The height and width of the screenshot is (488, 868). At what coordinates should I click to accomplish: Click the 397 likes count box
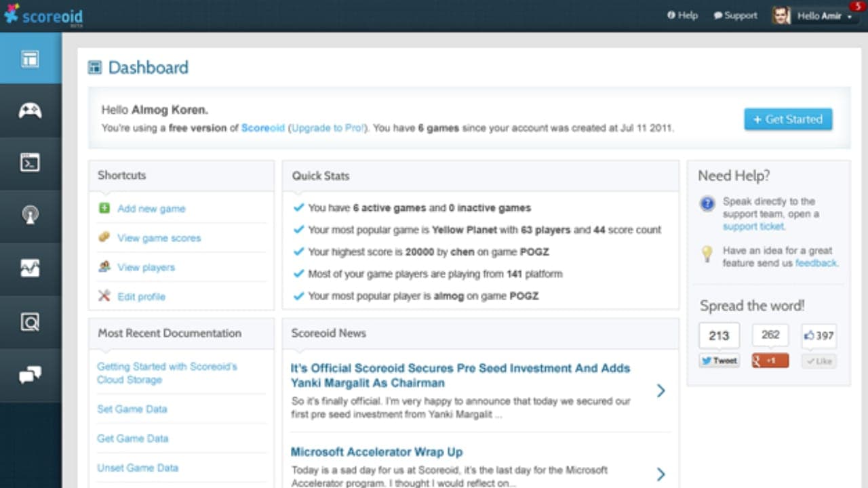coord(819,335)
